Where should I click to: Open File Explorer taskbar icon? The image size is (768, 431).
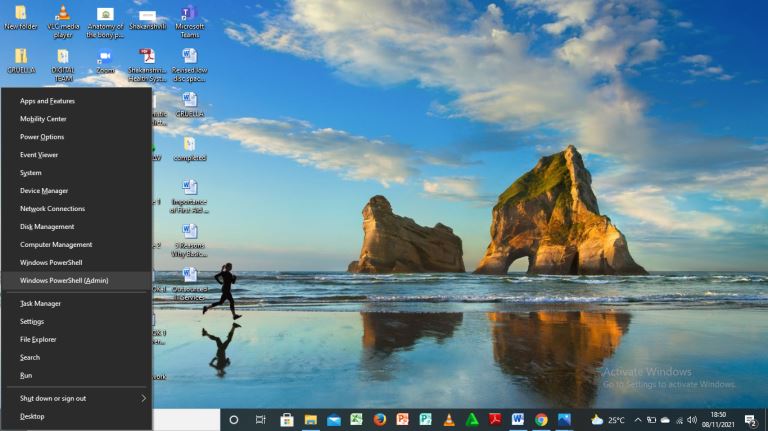311,420
